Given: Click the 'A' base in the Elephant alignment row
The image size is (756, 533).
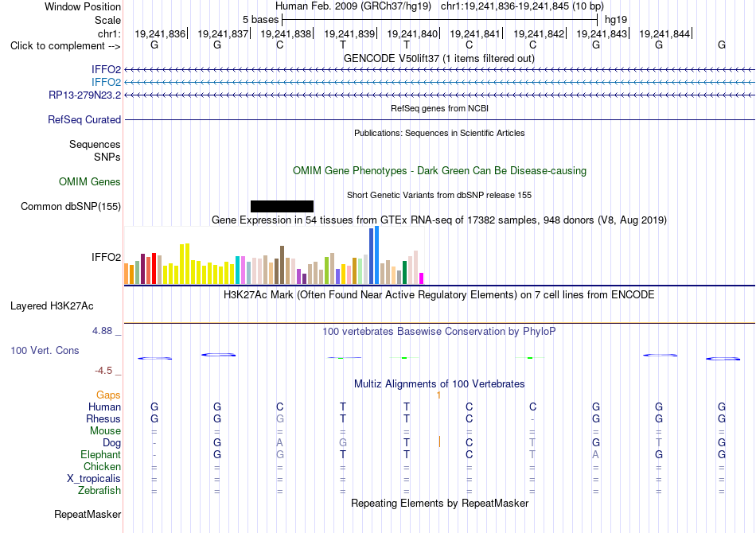Looking at the screenshot, I should [595, 455].
